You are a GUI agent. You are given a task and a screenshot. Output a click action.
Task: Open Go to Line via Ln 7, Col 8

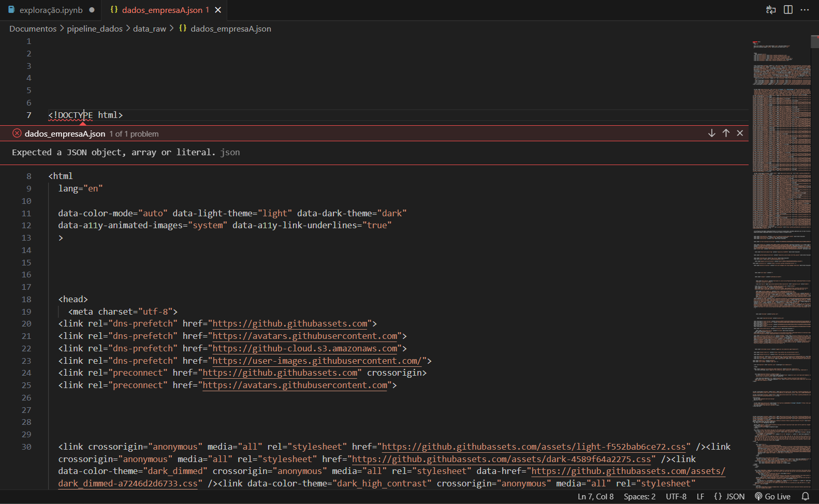595,497
